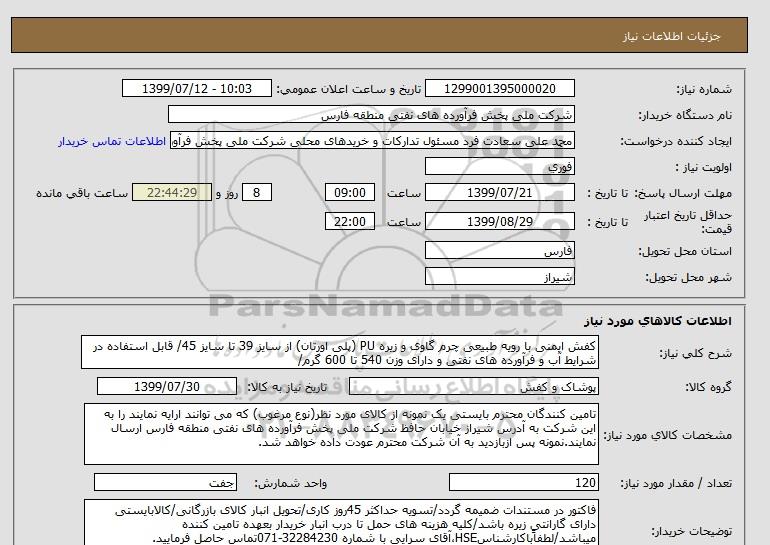Screen dimensions: 770x545
Task: Click the label شهر محل تحویل
Action: coord(688,277)
